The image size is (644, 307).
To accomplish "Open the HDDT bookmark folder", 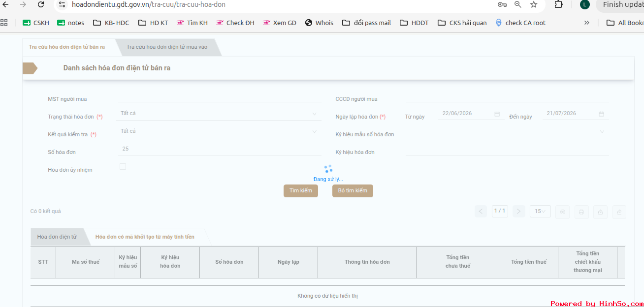I will pos(414,23).
